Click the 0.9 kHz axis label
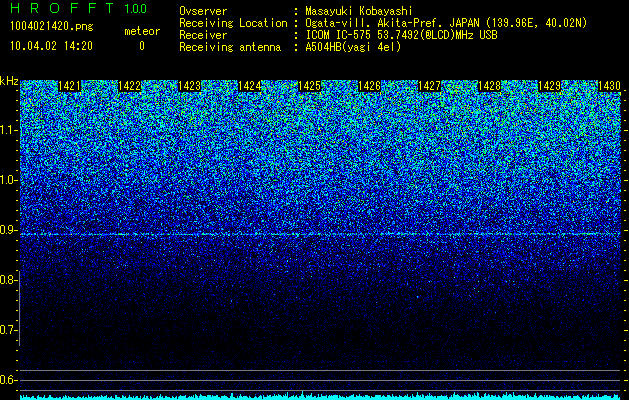The height and width of the screenshot is (400, 629). [8, 230]
